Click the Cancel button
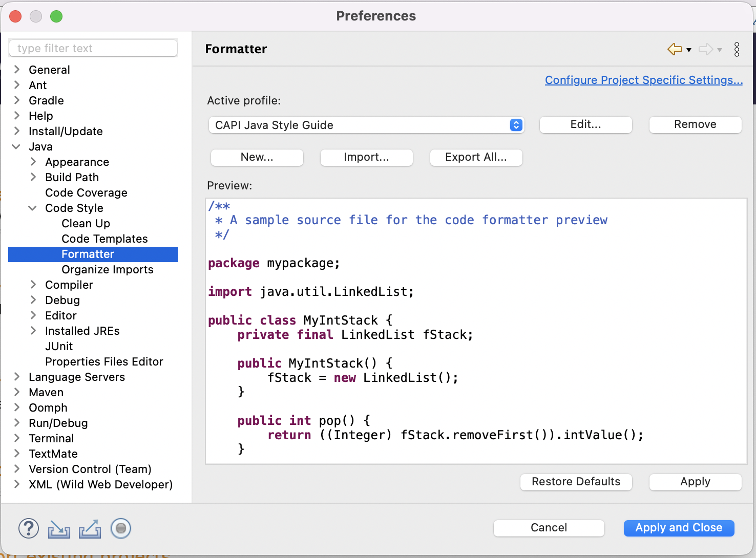756x558 pixels. (x=549, y=528)
